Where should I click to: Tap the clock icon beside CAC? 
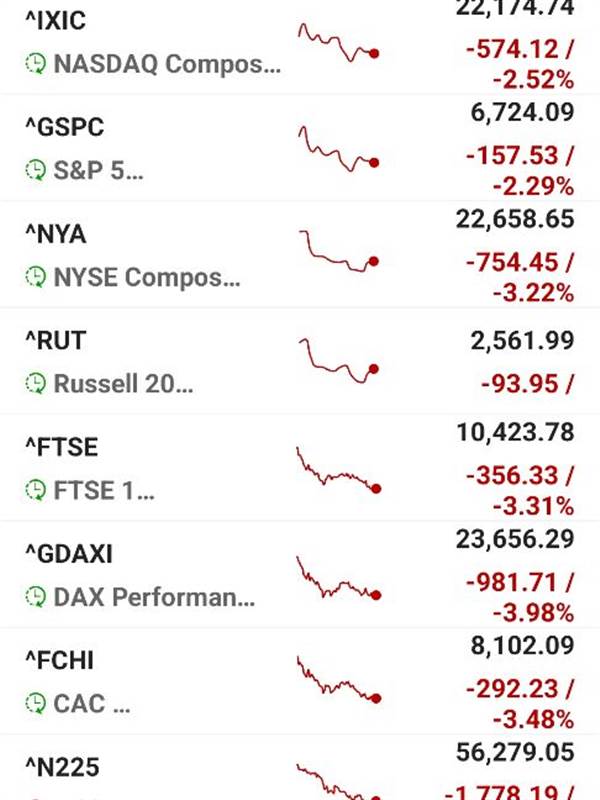[36, 704]
